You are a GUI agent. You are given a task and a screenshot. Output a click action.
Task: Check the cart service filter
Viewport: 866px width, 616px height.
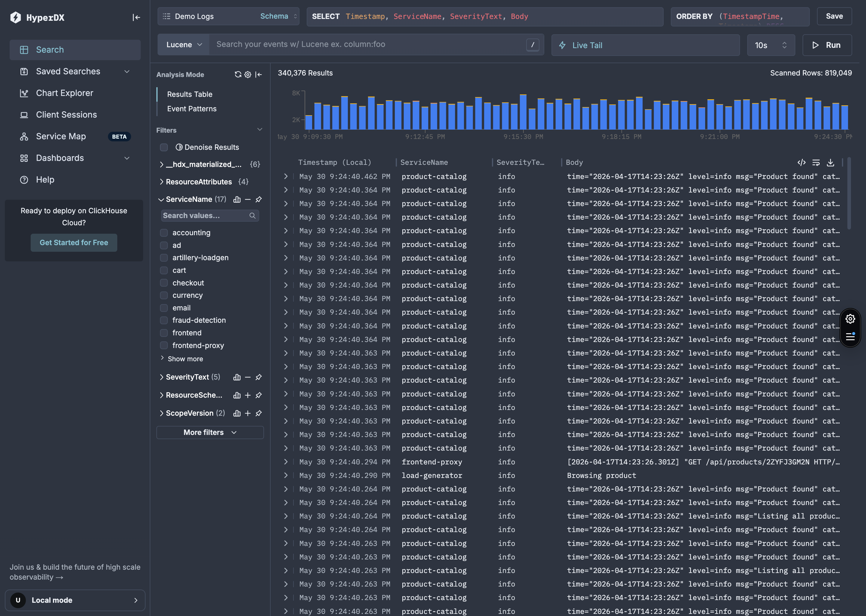click(x=164, y=270)
